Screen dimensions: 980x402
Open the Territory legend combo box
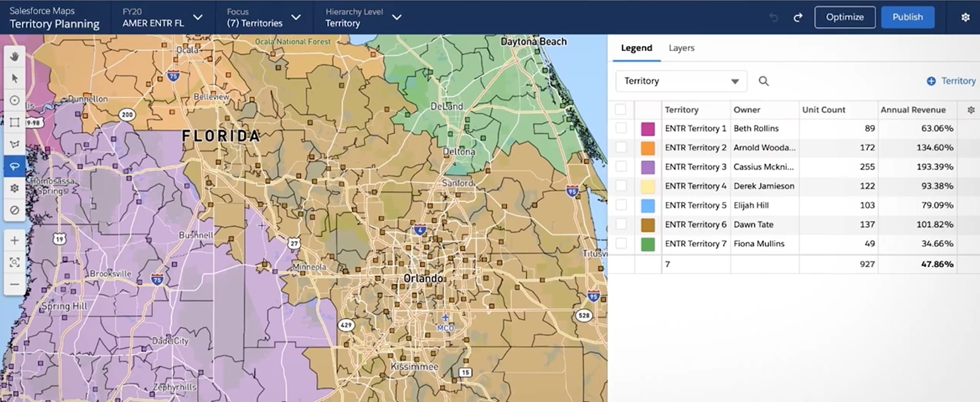pos(681,81)
